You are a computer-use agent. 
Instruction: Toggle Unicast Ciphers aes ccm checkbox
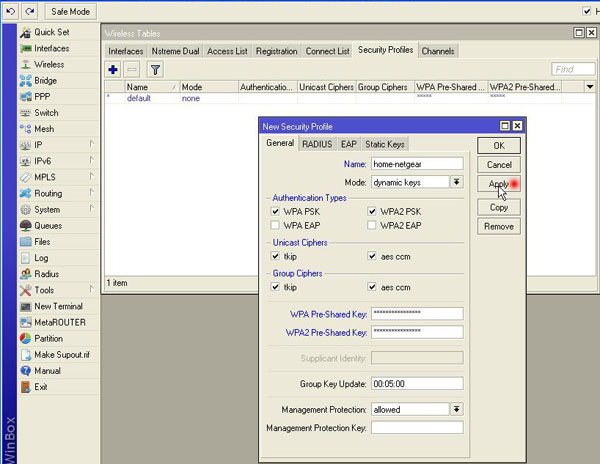pyautogui.click(x=372, y=256)
